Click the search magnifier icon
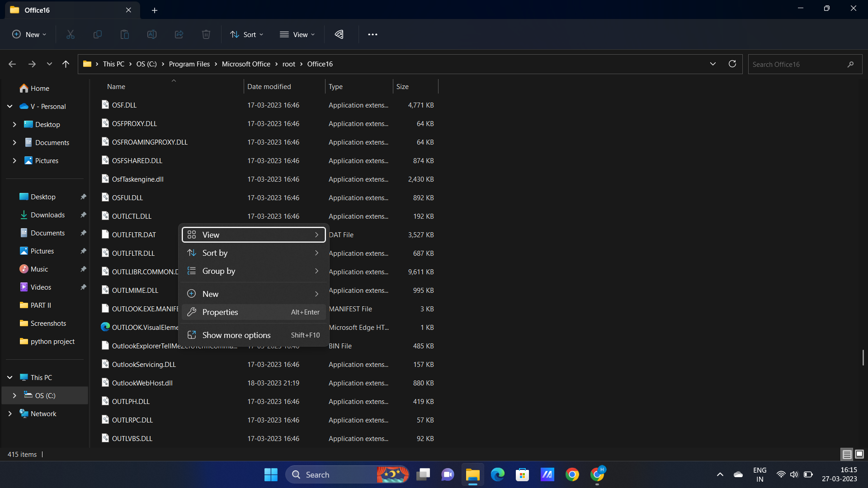 [850, 64]
